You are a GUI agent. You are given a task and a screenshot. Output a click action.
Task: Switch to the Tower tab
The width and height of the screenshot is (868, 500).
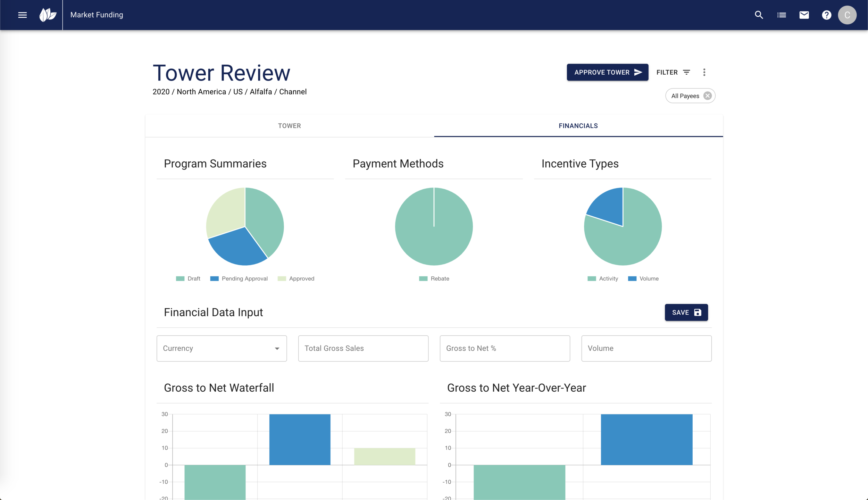pyautogui.click(x=290, y=126)
